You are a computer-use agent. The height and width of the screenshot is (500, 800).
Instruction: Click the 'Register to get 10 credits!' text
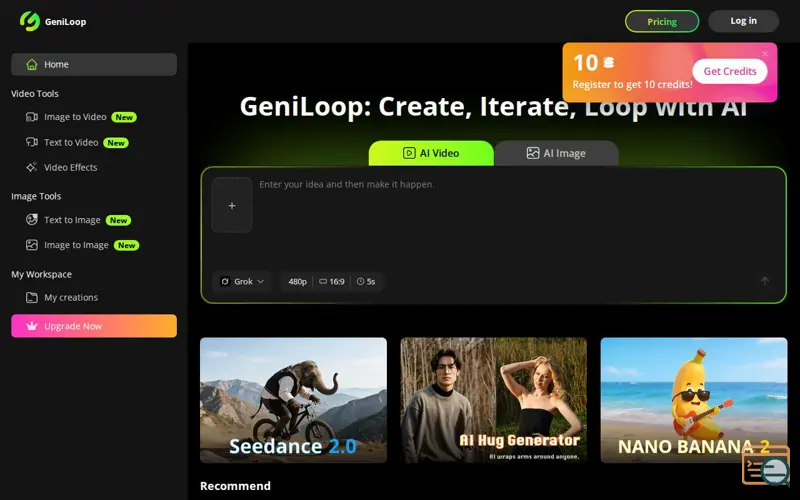(x=632, y=85)
